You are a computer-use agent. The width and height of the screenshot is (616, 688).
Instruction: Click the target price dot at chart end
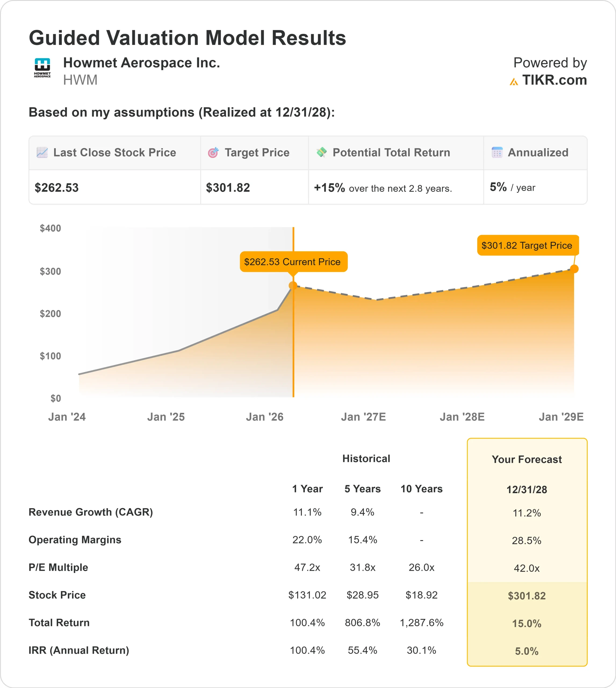(x=574, y=269)
